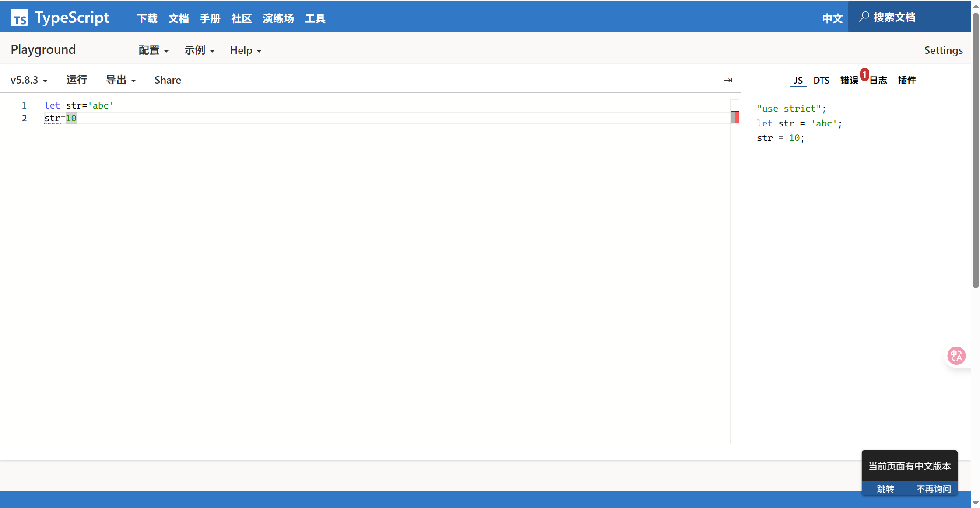Viewport: 980px width, 508px height.
Task: Open the 插件 plugins tab
Action: (x=906, y=80)
